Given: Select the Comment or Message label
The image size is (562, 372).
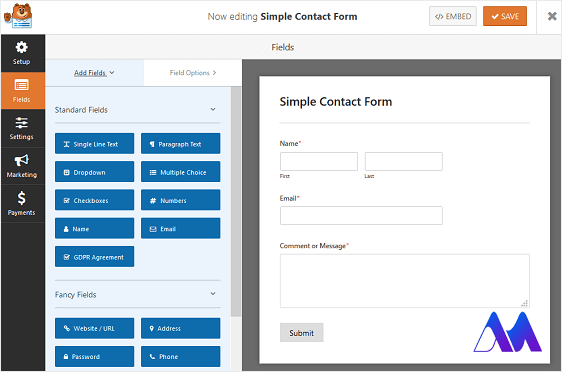Looking at the screenshot, I should tap(314, 246).
